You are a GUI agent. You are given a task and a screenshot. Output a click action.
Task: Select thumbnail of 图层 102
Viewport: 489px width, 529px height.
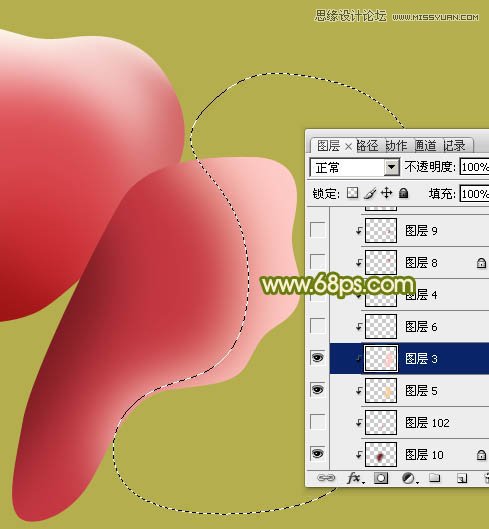[381, 422]
